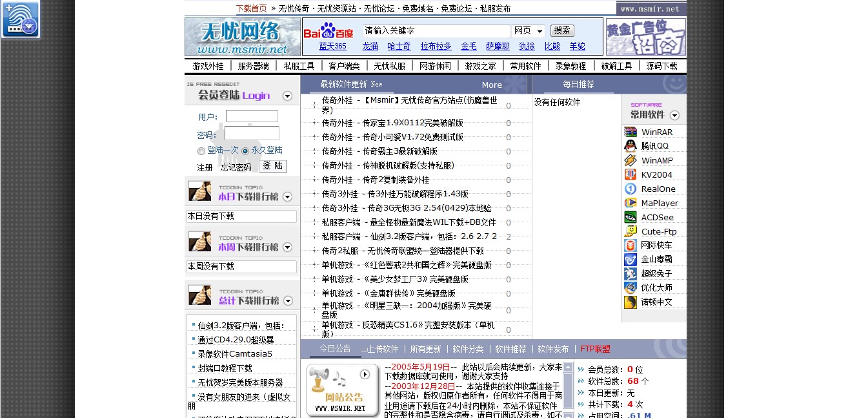This screenshot has height=418, width=868.
Task: Click the 网站公告 megaphone image
Action: [x=342, y=390]
